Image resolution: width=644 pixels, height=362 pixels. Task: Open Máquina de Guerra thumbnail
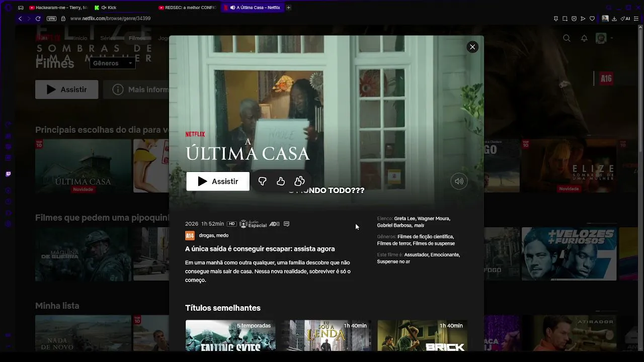pos(83,254)
